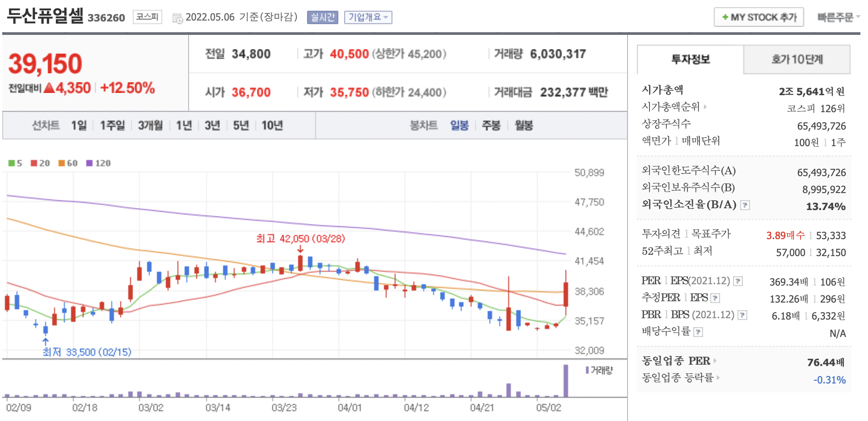Click the 거래대금 232,377 백만 value
Image resolution: width=868 pixels, height=421 pixels.
(574, 93)
